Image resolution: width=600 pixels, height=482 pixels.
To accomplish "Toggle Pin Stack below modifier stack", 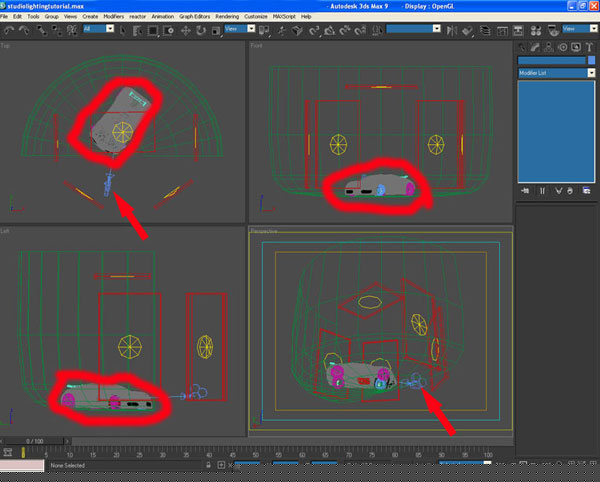I will (x=525, y=191).
